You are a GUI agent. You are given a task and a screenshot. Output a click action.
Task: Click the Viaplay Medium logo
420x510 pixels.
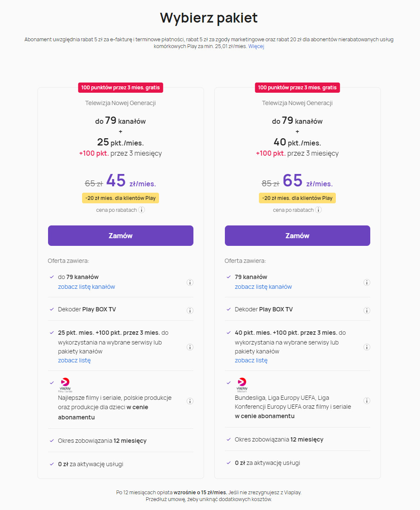click(242, 384)
